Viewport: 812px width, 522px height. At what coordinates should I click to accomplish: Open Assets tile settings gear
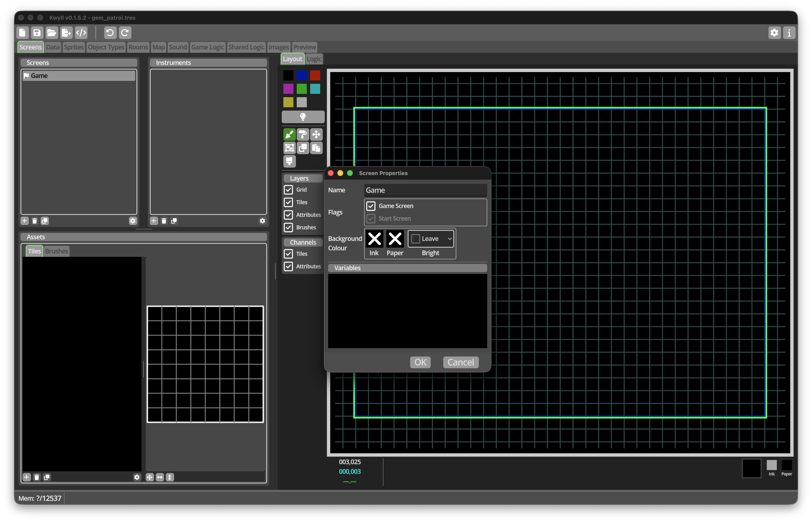137,477
